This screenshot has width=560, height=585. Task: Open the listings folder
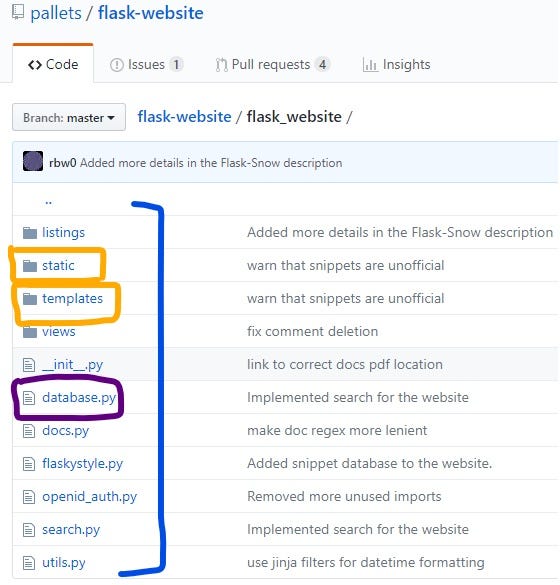tap(63, 232)
